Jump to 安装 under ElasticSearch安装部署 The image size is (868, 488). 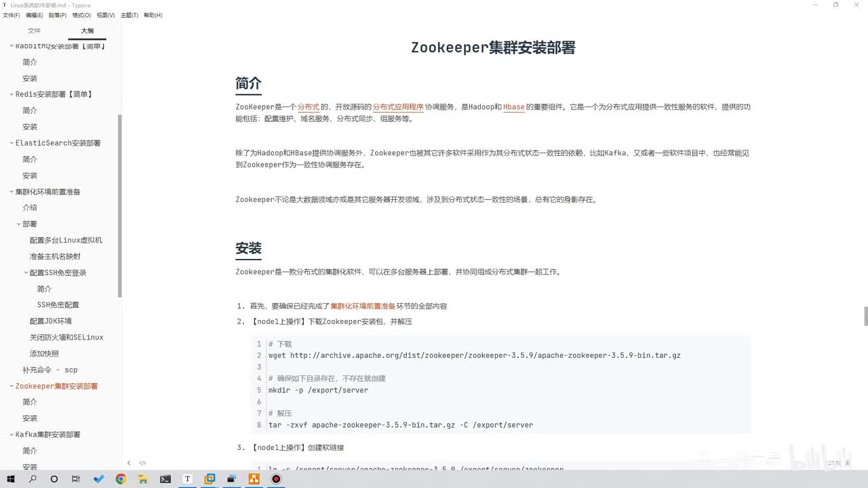[x=30, y=176]
